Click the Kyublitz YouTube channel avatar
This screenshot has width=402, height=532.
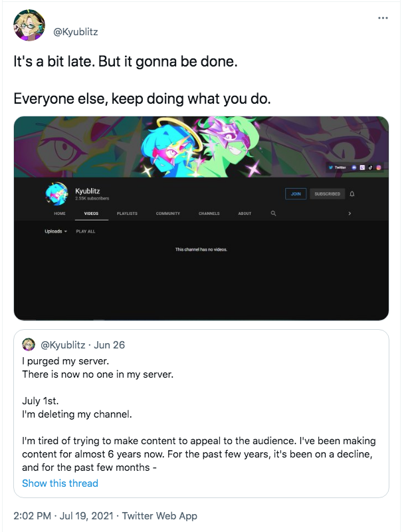[x=56, y=194]
